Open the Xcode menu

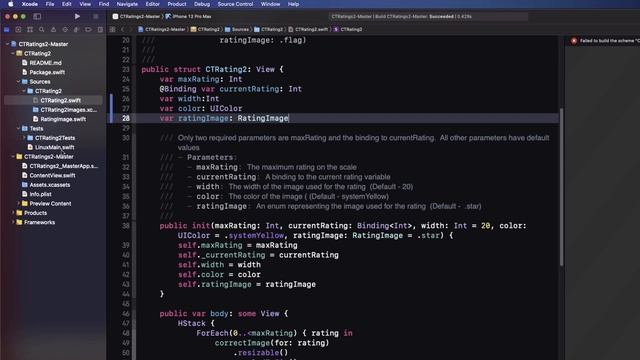click(x=30, y=4)
